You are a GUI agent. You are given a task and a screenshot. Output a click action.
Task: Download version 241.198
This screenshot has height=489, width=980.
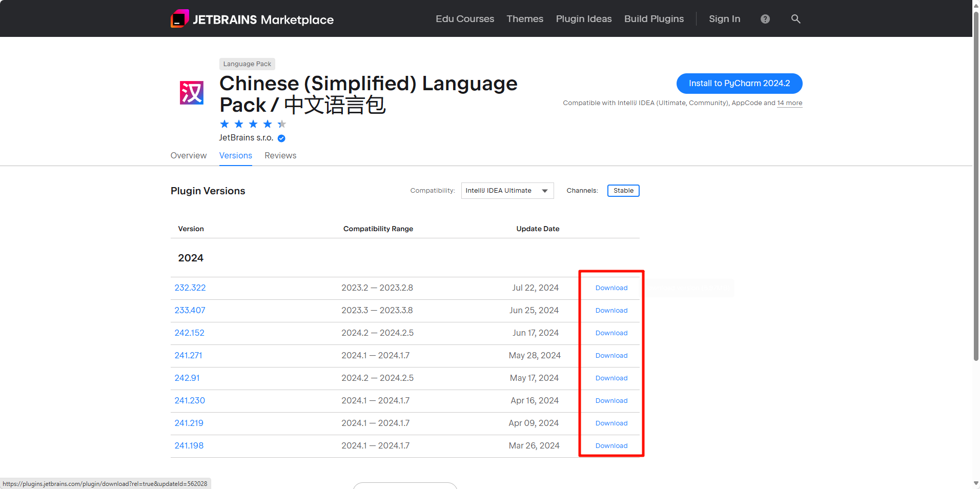tap(611, 446)
